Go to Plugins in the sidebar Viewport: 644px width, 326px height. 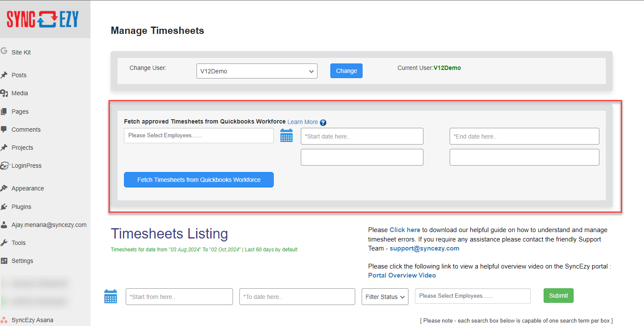[x=21, y=207]
